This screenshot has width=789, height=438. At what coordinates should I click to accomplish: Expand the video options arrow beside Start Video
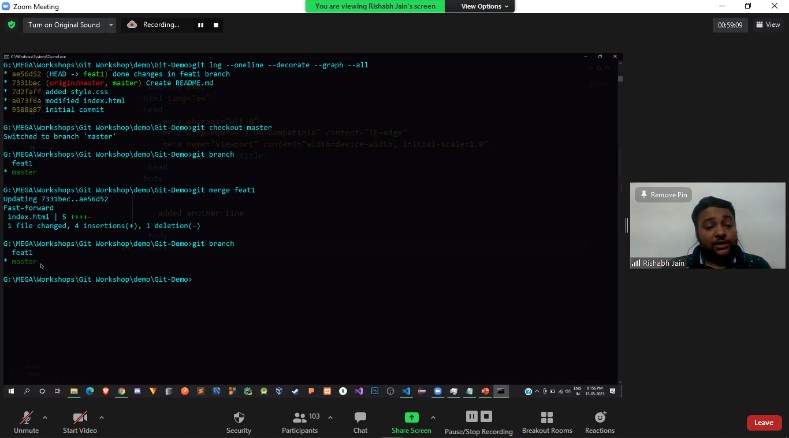[101, 416]
